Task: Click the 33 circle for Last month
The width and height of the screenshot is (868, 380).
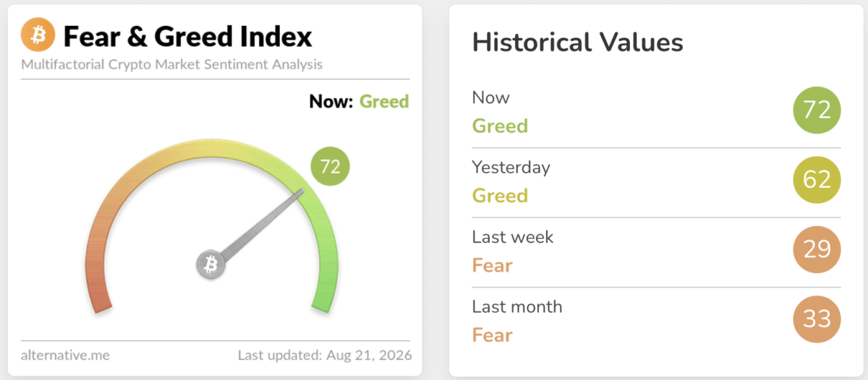Action: point(817,319)
